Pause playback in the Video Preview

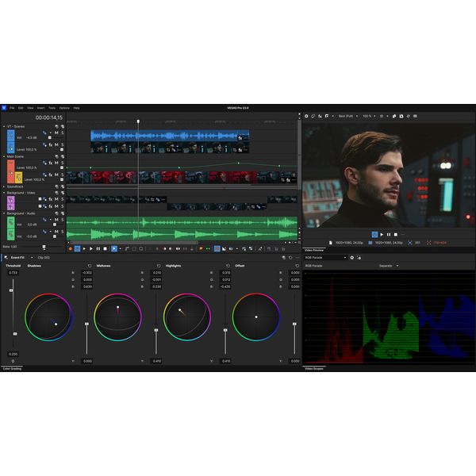389,235
